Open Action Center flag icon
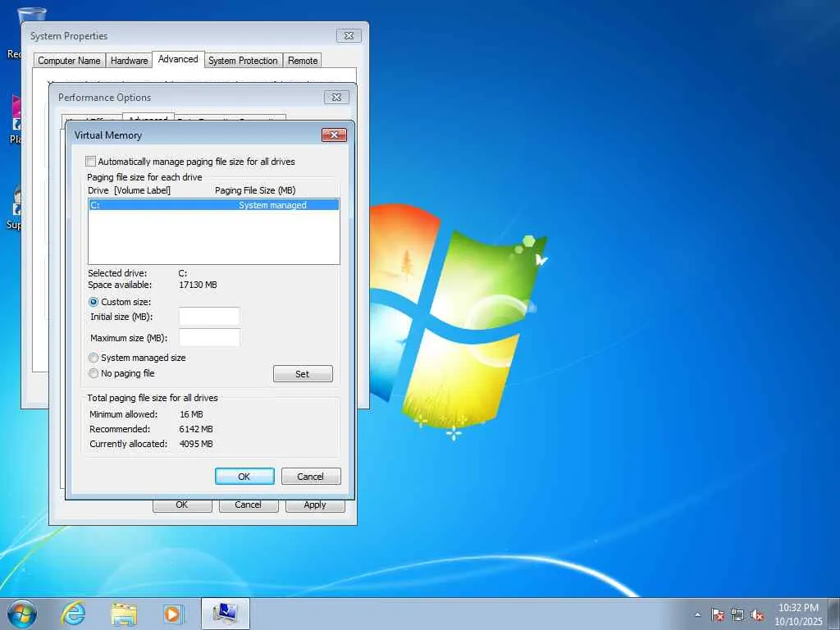The height and width of the screenshot is (630, 840). coord(718,614)
